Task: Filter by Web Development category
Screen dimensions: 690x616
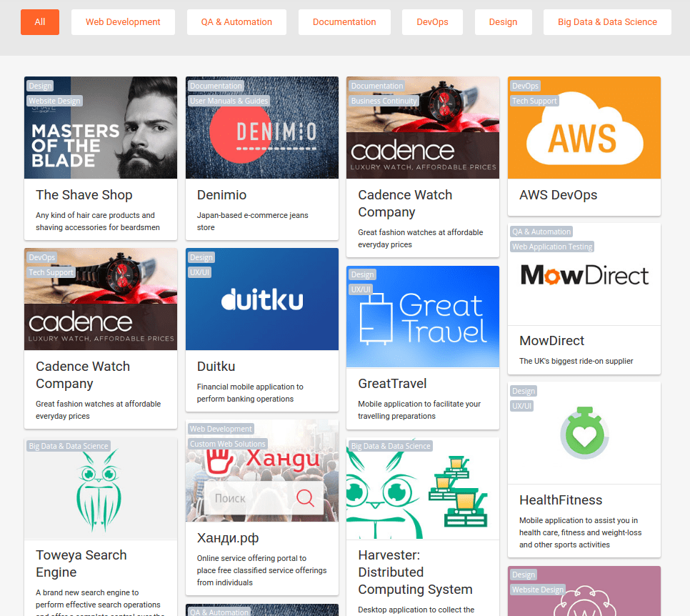Action: coord(123,22)
